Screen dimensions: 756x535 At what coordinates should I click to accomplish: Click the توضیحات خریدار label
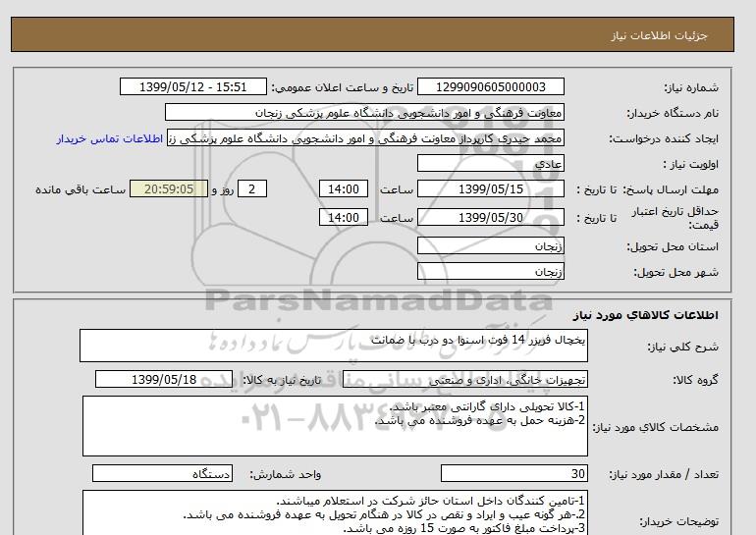[x=678, y=521]
